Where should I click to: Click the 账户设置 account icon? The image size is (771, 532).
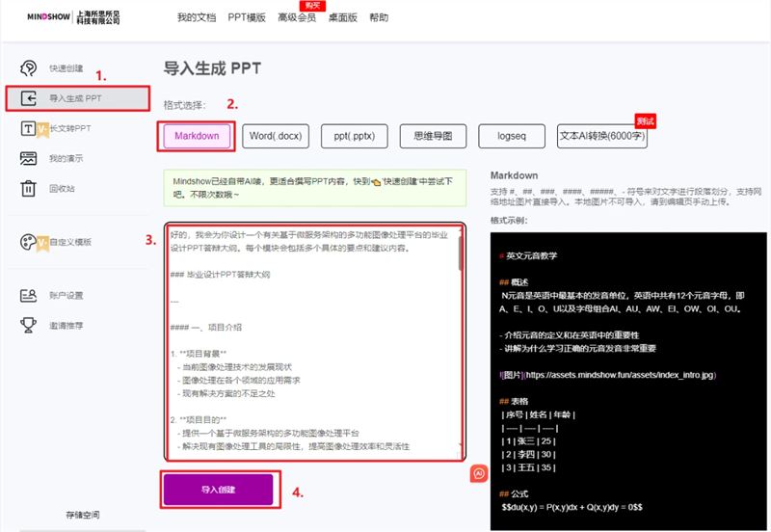point(29,296)
